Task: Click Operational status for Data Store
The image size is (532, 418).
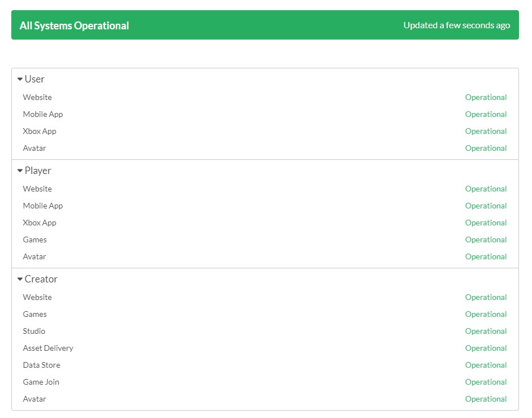Action: click(x=486, y=365)
